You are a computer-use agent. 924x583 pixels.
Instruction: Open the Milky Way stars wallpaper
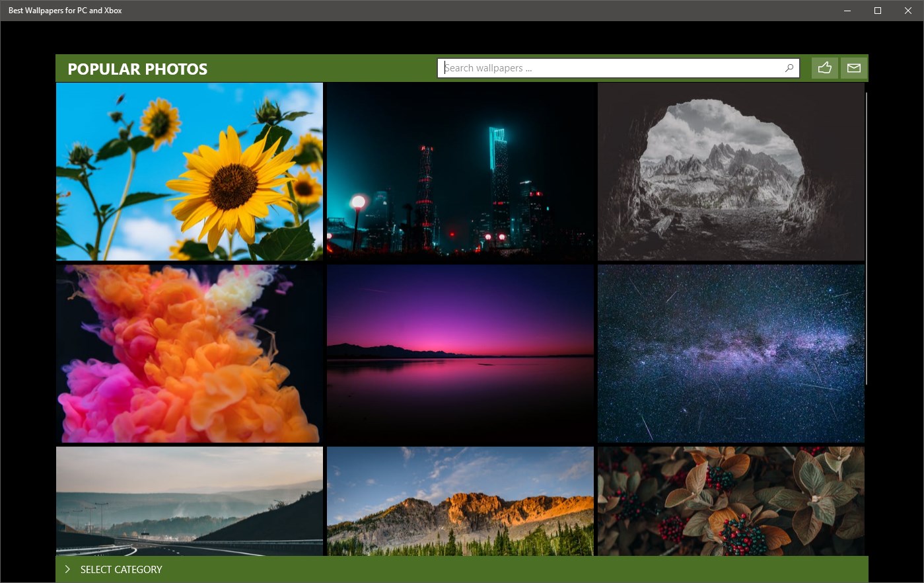click(x=731, y=354)
